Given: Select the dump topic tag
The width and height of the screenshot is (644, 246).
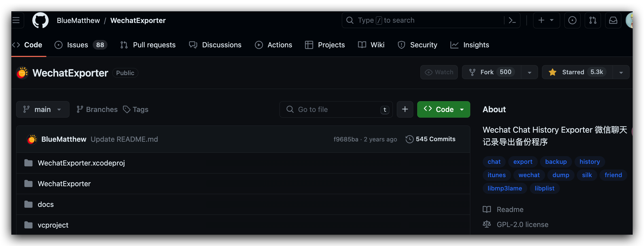Looking at the screenshot, I should 561,175.
